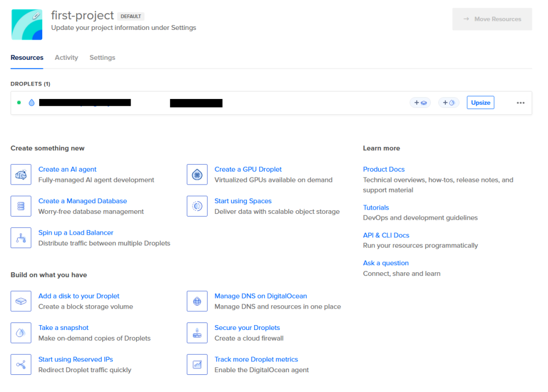Click the add snapshot pill icon

coord(449,103)
